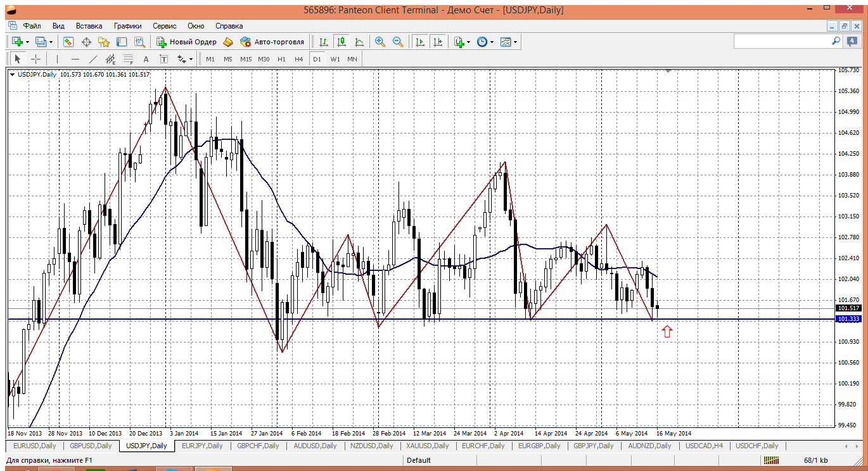Open the Графики menu

[x=127, y=26]
